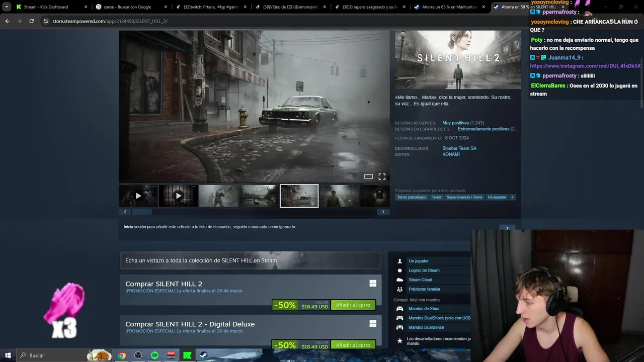
Task: Open the Un jugador feature link
Action: point(419,261)
